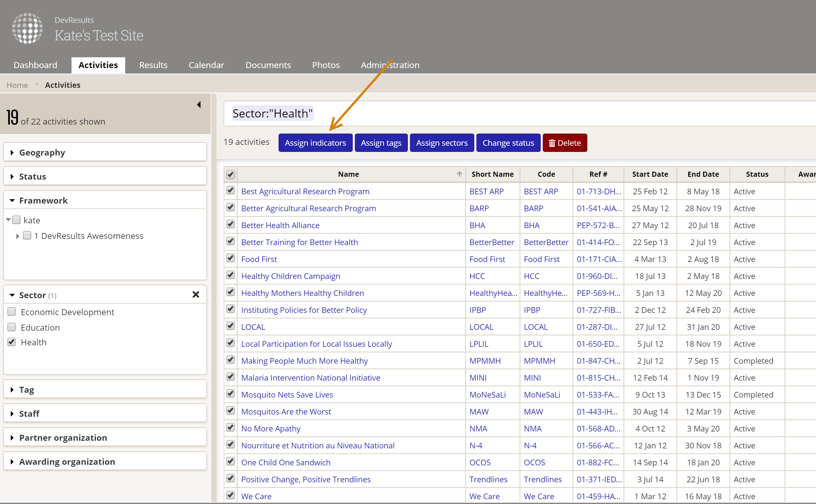Viewport: 816px width, 504px height.
Task: Click the Assign indicators button
Action: point(315,143)
